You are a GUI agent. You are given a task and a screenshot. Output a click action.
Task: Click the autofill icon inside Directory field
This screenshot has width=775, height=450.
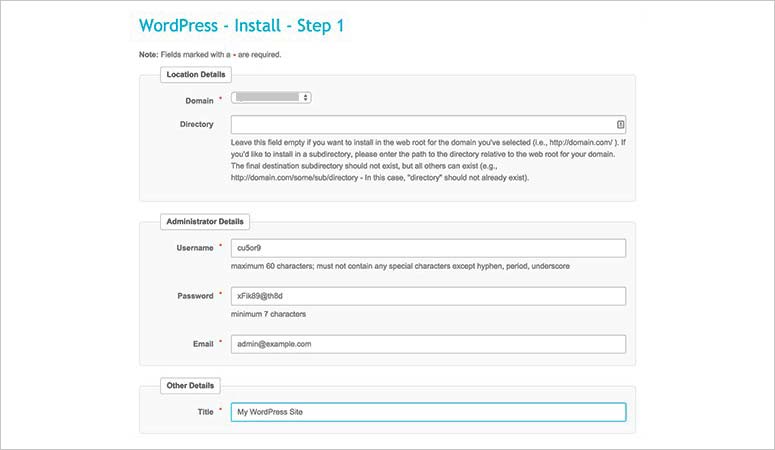(x=620, y=125)
